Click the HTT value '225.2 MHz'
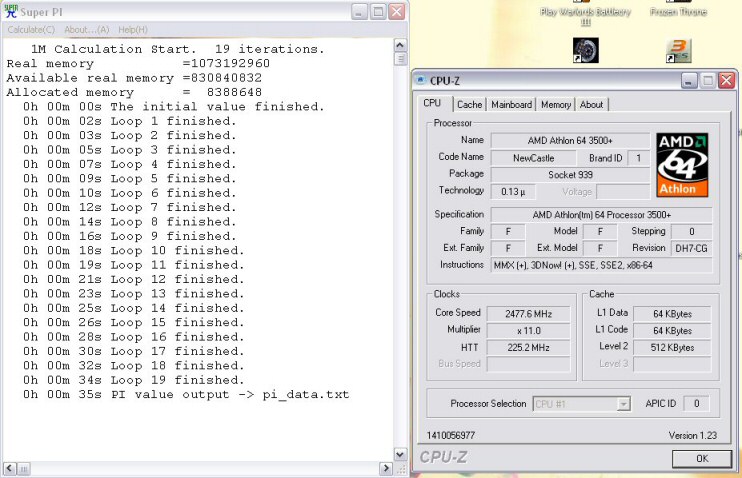The image size is (742, 478). [x=528, y=348]
